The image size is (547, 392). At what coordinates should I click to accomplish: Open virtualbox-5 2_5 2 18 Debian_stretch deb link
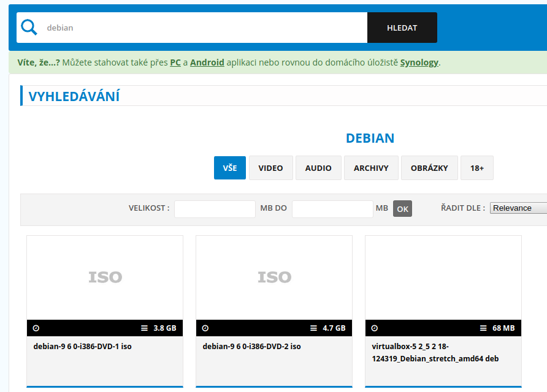[435, 352]
